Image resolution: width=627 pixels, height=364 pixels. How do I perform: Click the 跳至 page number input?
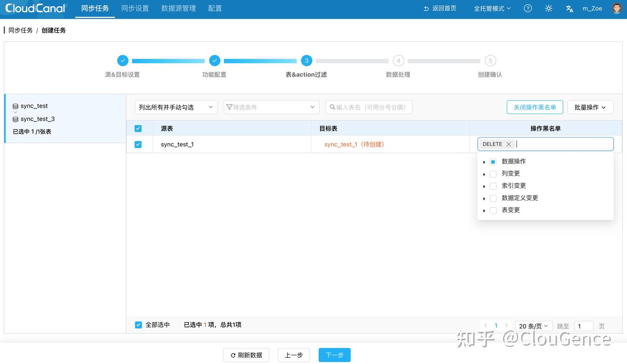coord(584,326)
